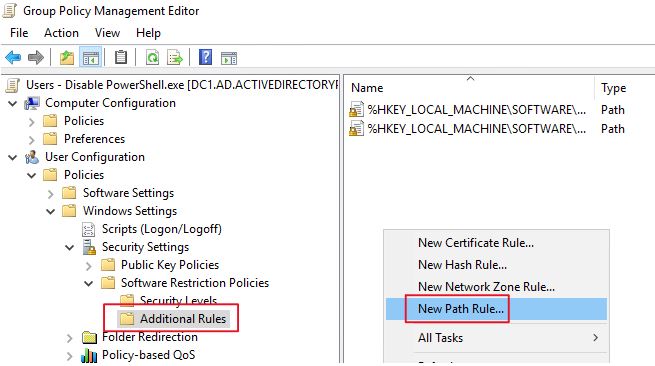
Task: Click the Up one level folder icon
Action: point(66,57)
